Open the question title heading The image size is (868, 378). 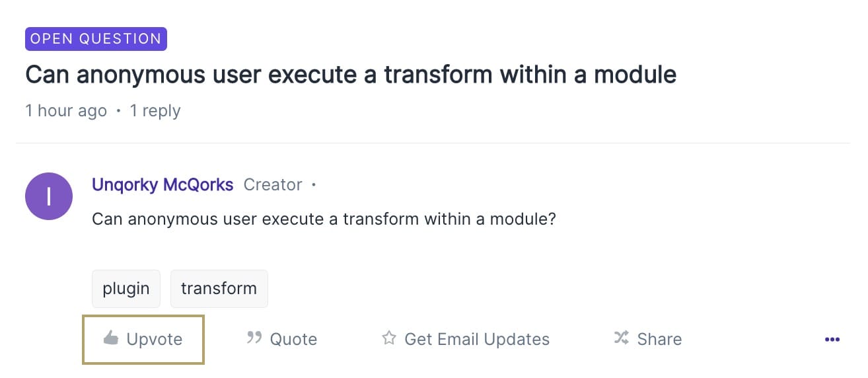351,75
